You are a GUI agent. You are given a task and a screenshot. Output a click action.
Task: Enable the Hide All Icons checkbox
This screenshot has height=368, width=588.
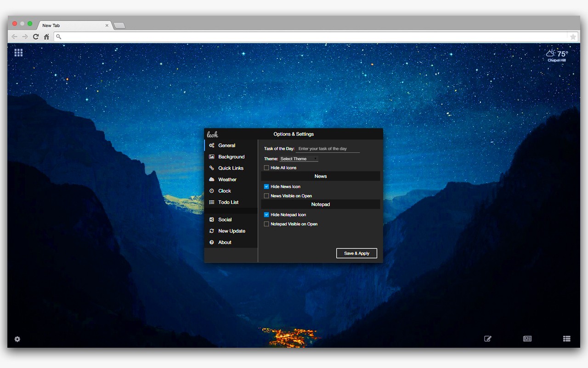point(266,168)
